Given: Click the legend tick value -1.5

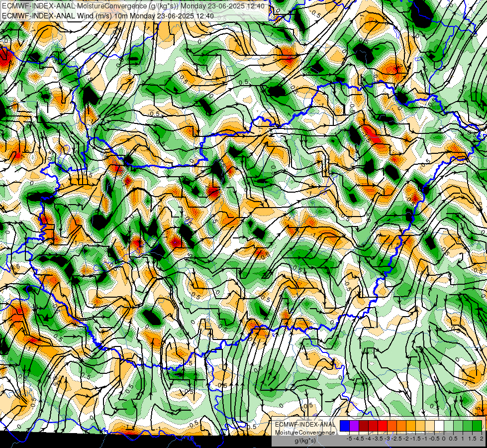Looking at the screenshot, I should (x=415, y=439).
